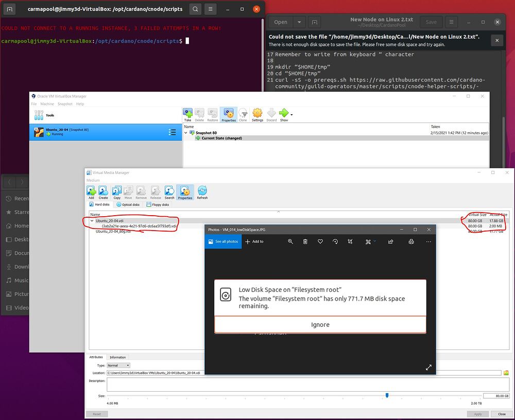Click See all photos in Photos app
The height and width of the screenshot is (420, 515).
(223, 241)
